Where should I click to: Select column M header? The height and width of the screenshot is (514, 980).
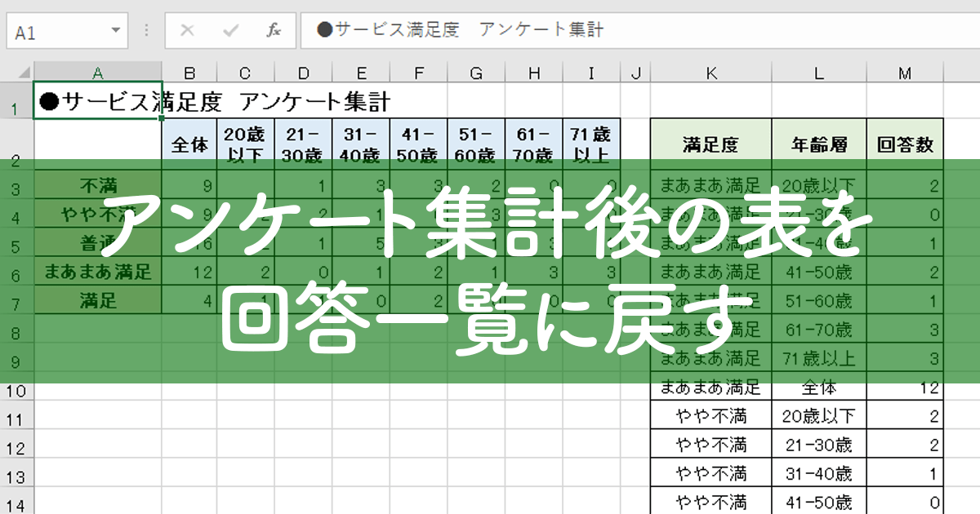(905, 73)
